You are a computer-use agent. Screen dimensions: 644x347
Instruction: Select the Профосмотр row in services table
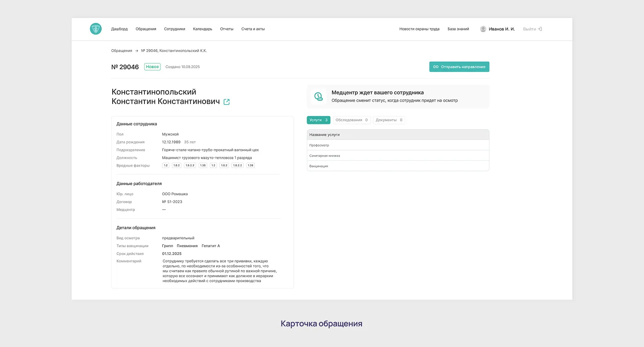[x=397, y=145]
